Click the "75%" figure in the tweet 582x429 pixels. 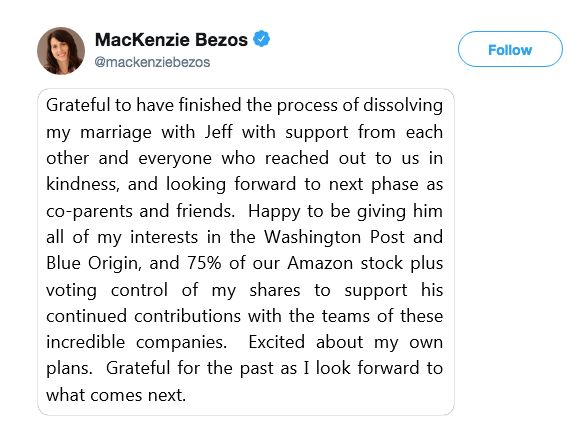(204, 263)
